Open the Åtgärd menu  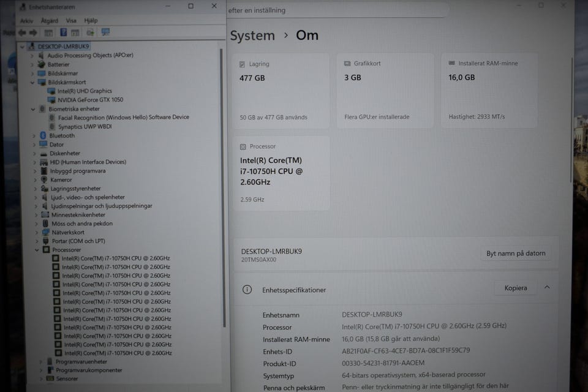point(49,20)
